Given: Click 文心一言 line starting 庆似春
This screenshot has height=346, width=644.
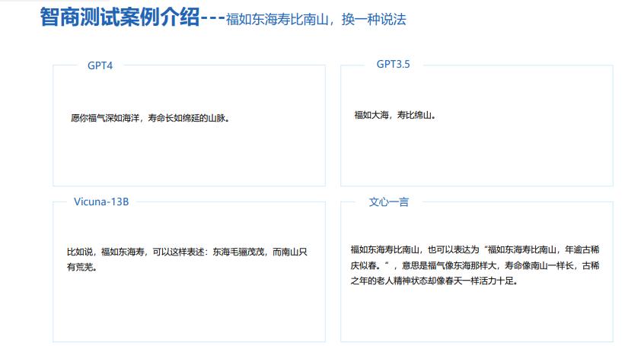Looking at the screenshot, I should [475, 265].
